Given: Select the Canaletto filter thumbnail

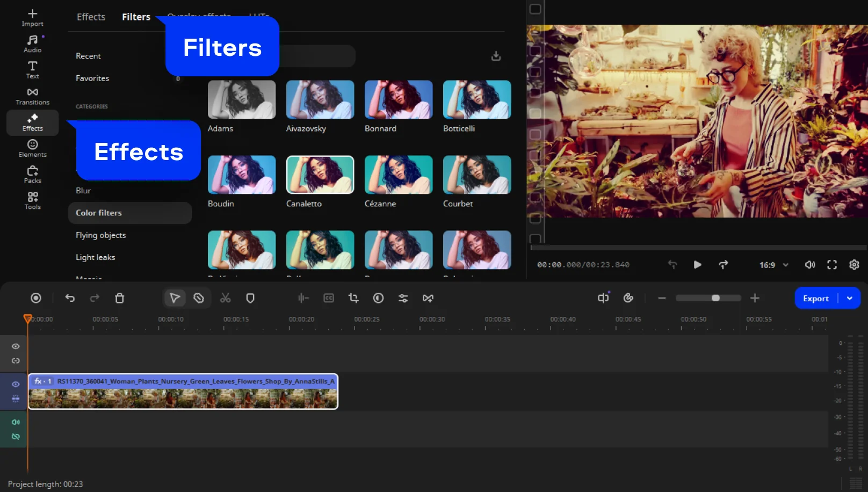Looking at the screenshot, I should [320, 175].
